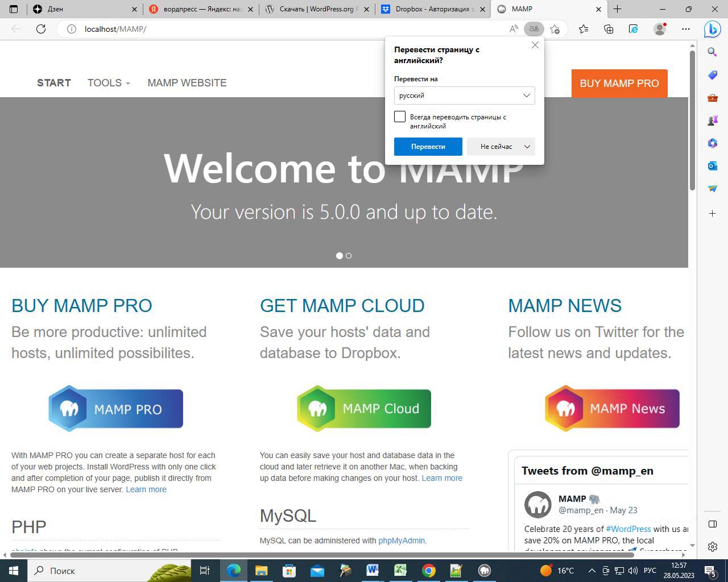Select the first carousel slide dot
728x582 pixels.
340,256
